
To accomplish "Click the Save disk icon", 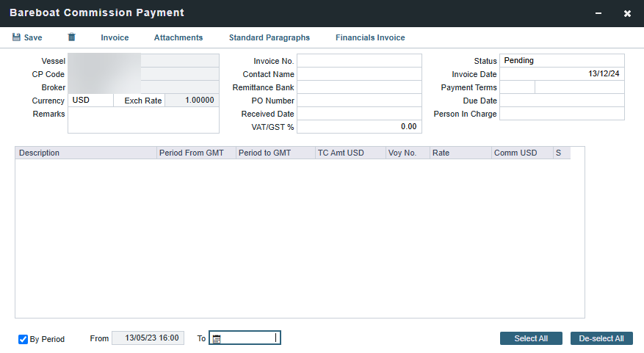I will [x=16, y=37].
